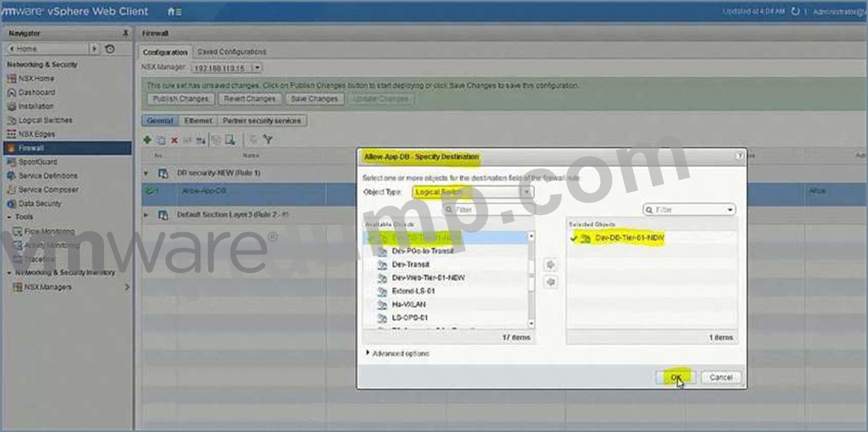Go back to Home in Navigator
The image size is (868, 432).
[x=47, y=49]
